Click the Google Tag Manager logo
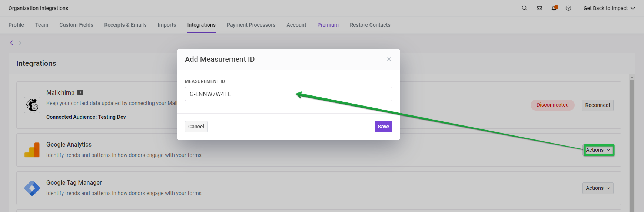Viewport: 644px width, 212px height. point(32,188)
